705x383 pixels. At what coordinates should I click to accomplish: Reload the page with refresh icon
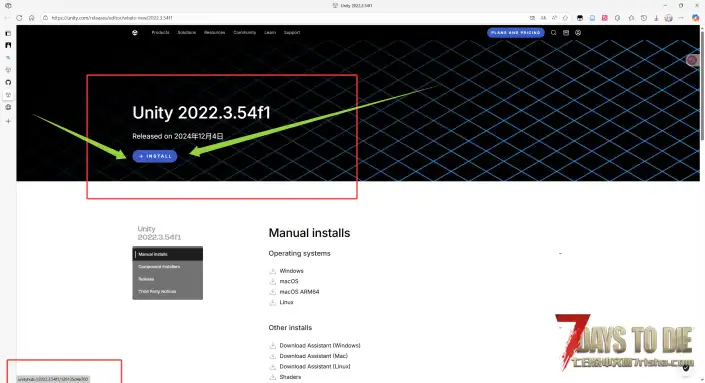(x=19, y=18)
